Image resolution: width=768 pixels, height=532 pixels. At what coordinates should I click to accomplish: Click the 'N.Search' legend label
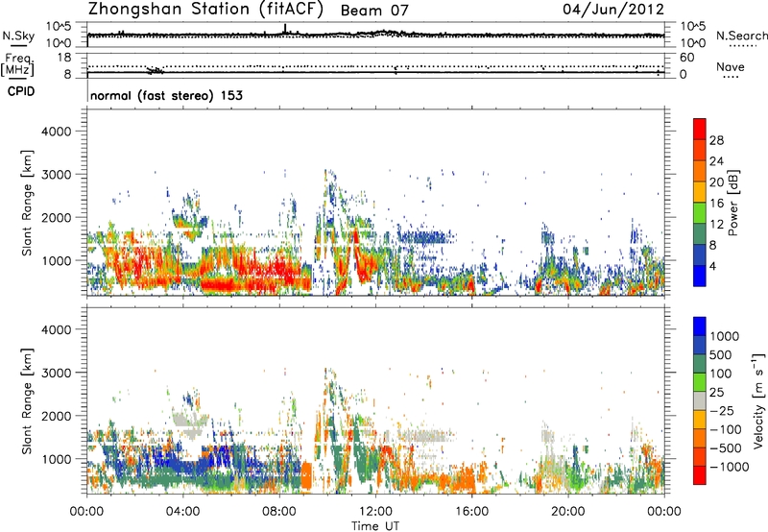[741, 36]
